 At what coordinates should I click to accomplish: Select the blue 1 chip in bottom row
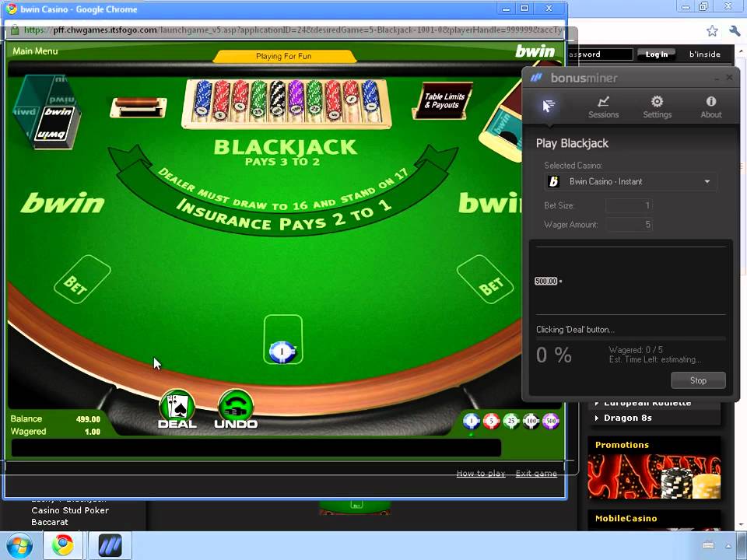click(472, 421)
